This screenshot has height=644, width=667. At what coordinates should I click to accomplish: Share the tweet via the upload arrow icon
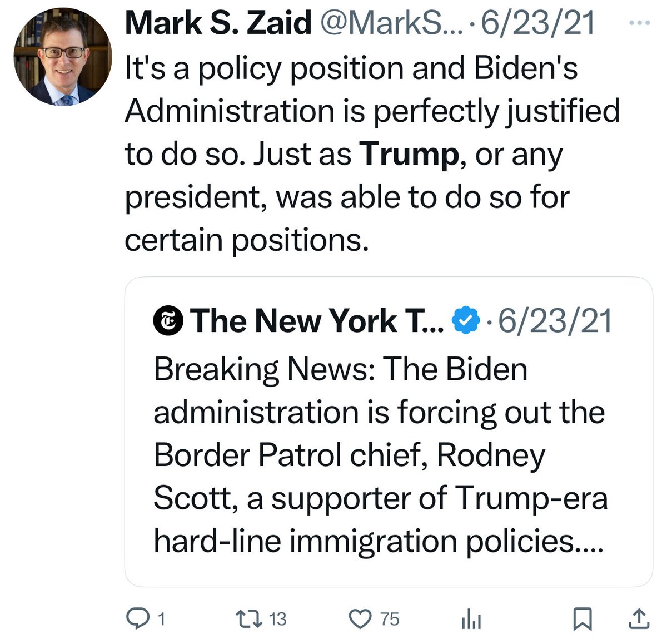pos(639,618)
